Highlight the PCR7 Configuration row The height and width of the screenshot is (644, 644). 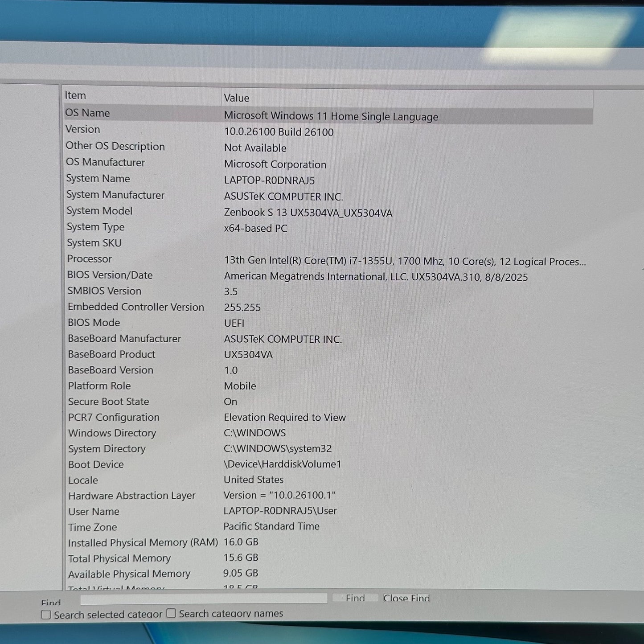(114, 418)
